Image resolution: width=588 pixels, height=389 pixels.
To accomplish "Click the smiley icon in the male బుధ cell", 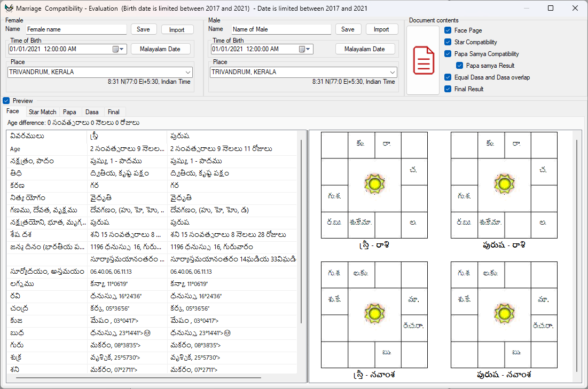I will click(228, 333).
